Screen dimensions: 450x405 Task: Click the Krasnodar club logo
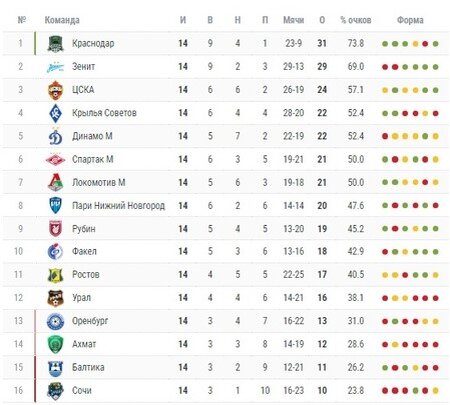(x=55, y=44)
